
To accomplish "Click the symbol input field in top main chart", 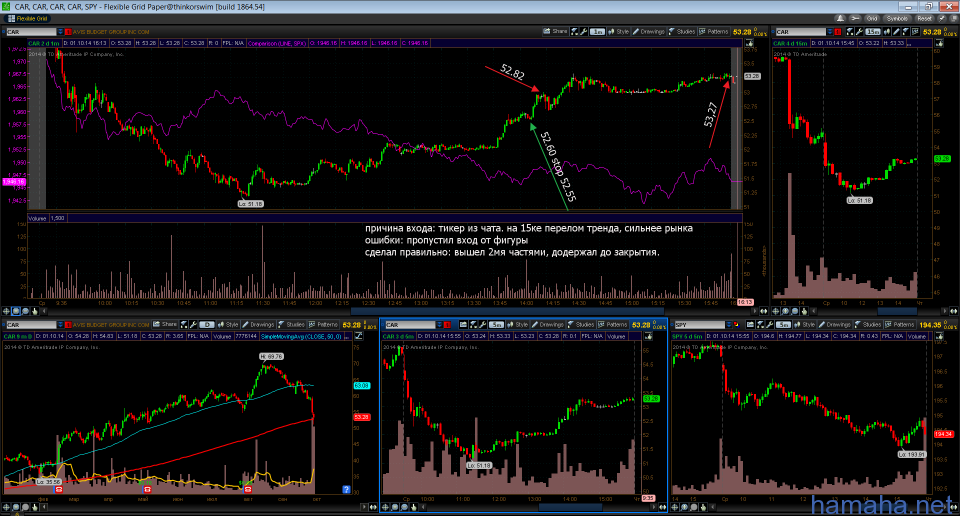I will pyautogui.click(x=31, y=32).
